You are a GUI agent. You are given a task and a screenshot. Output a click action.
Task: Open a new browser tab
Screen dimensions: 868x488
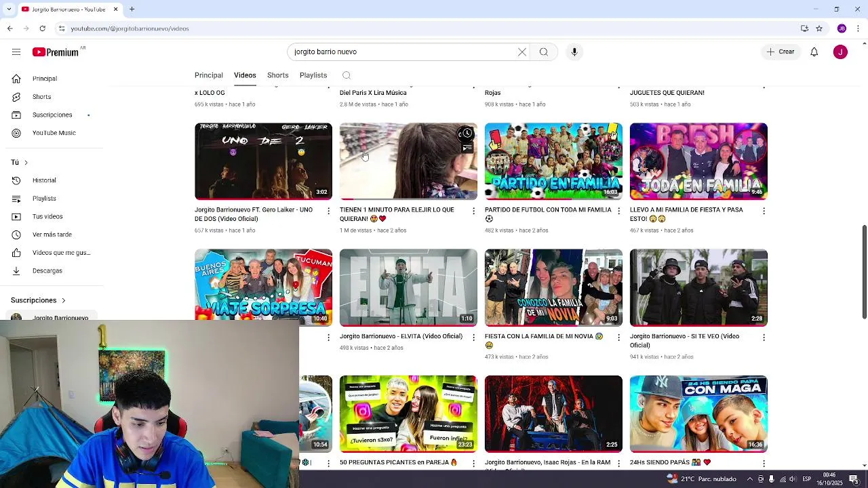(x=132, y=9)
